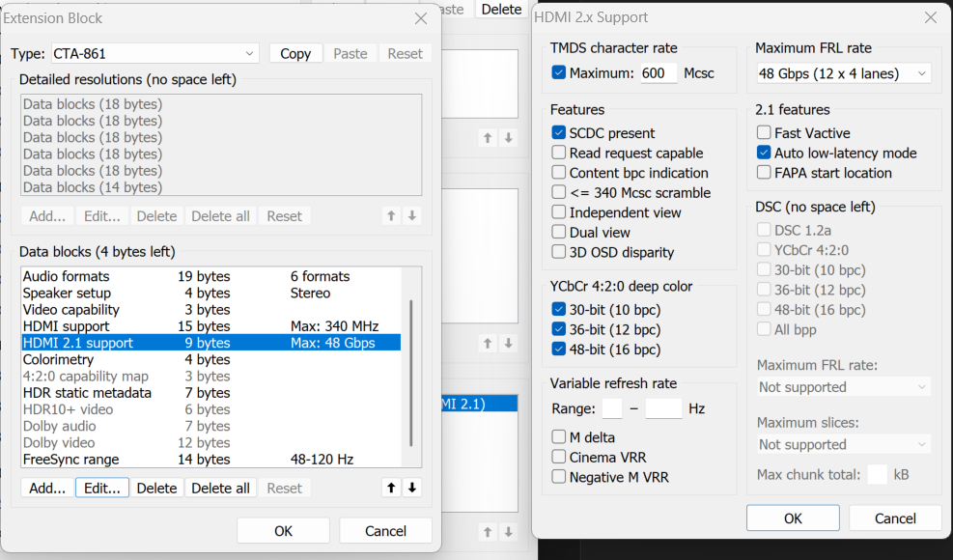Close the Extension Block dialog
953x560 pixels.
point(420,18)
